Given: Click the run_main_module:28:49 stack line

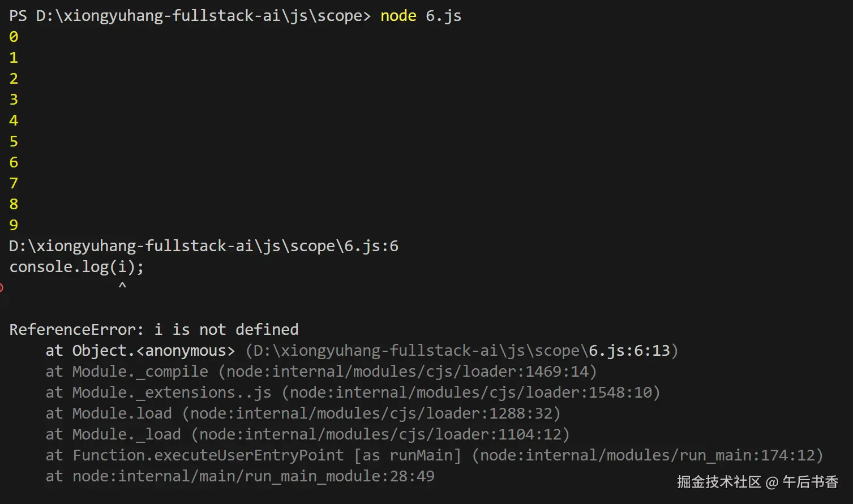Looking at the screenshot, I should pos(239,476).
